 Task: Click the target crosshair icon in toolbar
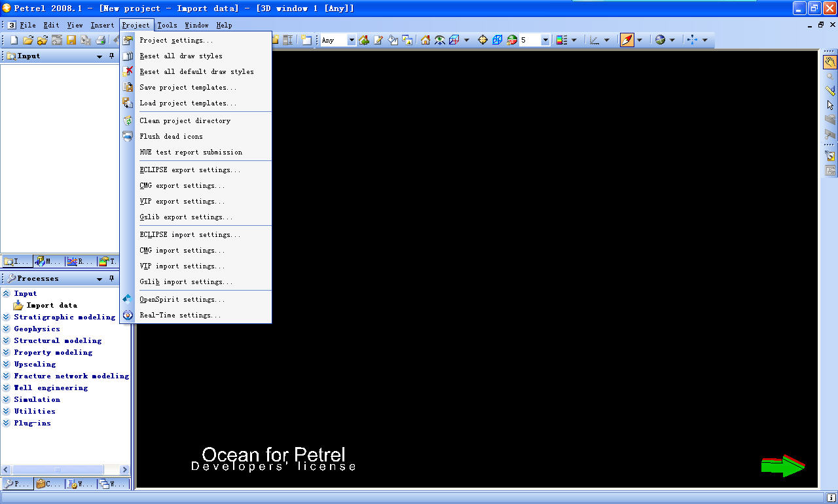click(x=483, y=40)
